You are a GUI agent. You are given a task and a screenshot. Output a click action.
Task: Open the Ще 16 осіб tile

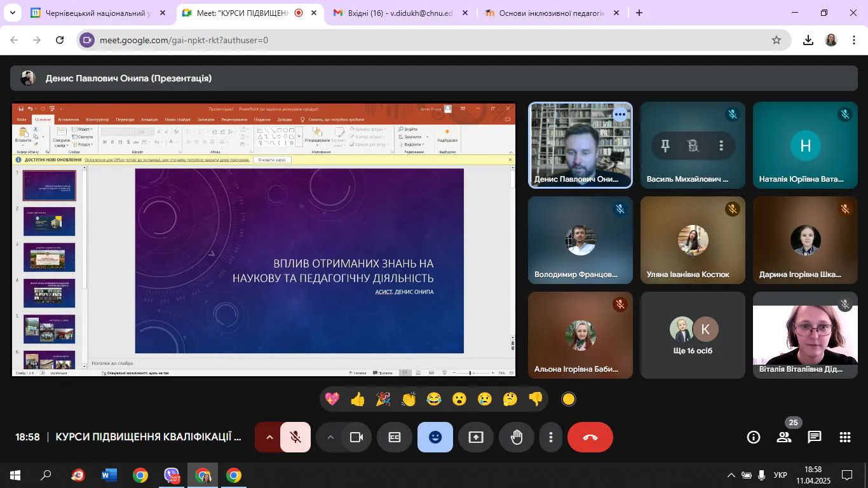tap(693, 335)
